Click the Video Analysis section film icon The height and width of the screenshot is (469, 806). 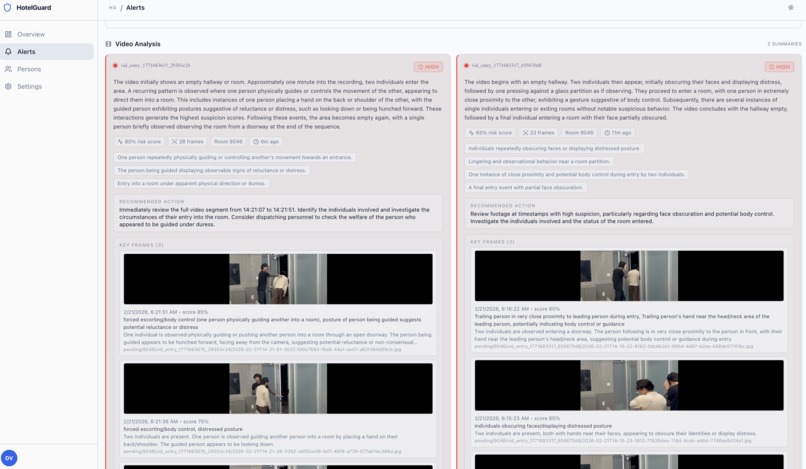tap(108, 44)
